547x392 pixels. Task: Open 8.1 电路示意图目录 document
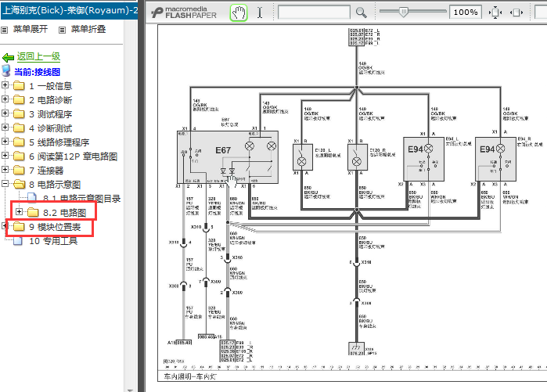[x=81, y=199]
